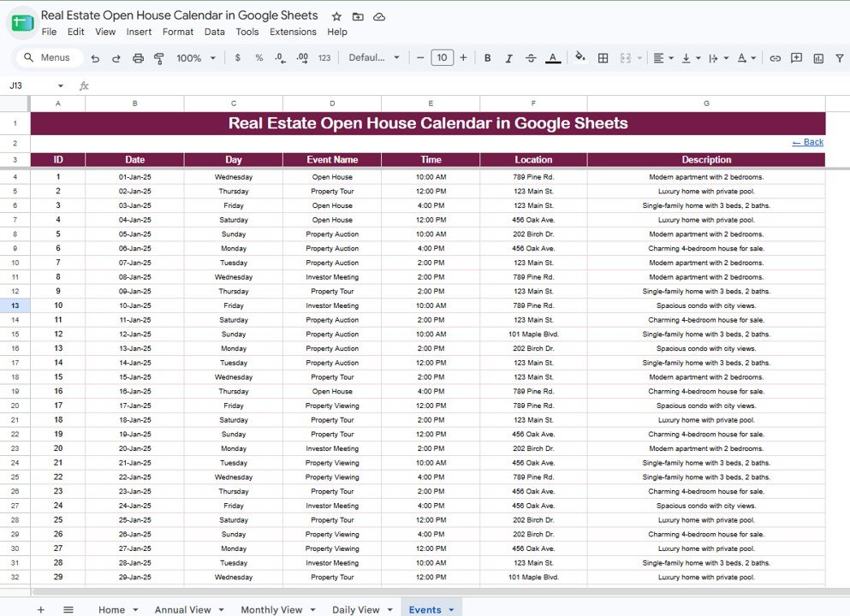Click the Print icon

(138, 58)
